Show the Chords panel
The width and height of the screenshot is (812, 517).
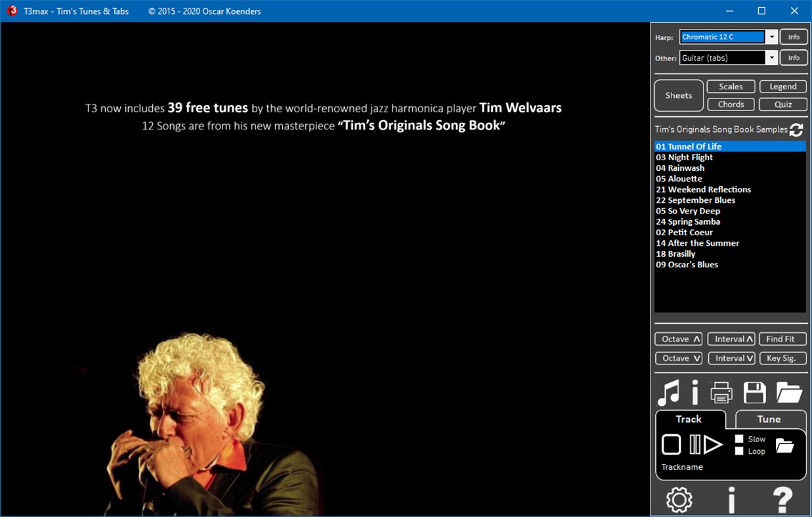pyautogui.click(x=731, y=104)
